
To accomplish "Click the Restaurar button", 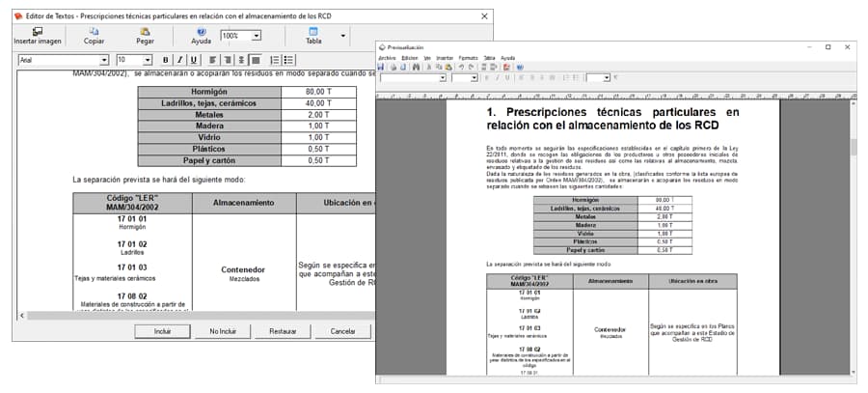I will (x=283, y=331).
